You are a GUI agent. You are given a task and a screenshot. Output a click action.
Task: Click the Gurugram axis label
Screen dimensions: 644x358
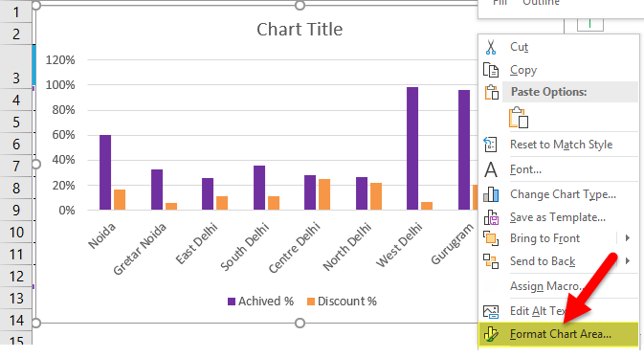453,244
